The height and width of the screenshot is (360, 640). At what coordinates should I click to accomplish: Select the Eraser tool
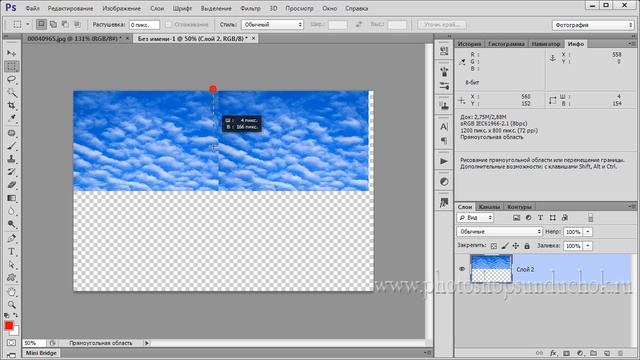point(11,185)
